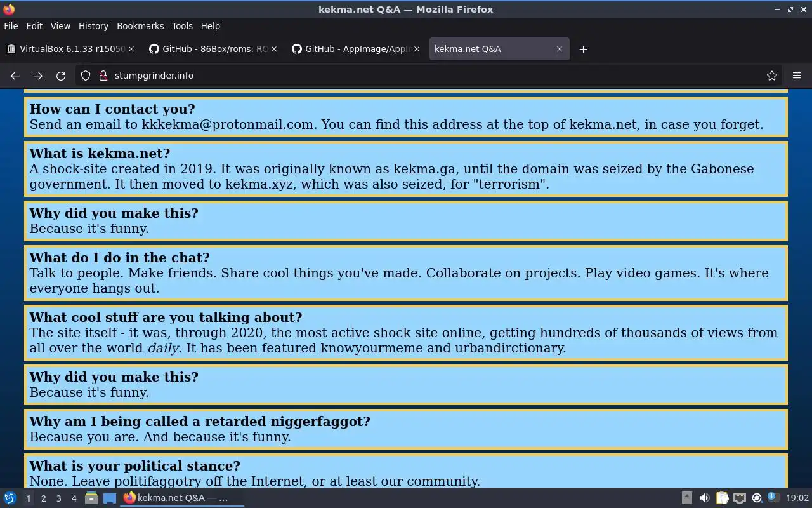
Task: Click the 'What do I do in the chat?' heading
Action: pos(119,258)
